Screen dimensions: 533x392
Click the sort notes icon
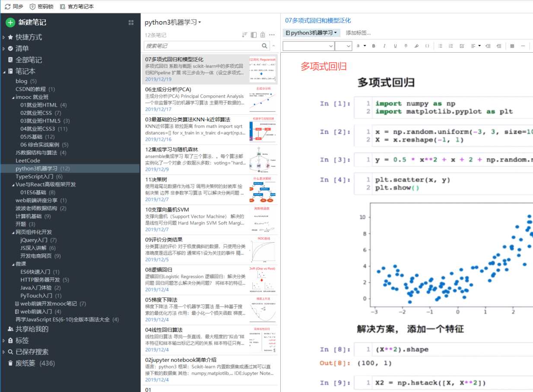coord(244,35)
